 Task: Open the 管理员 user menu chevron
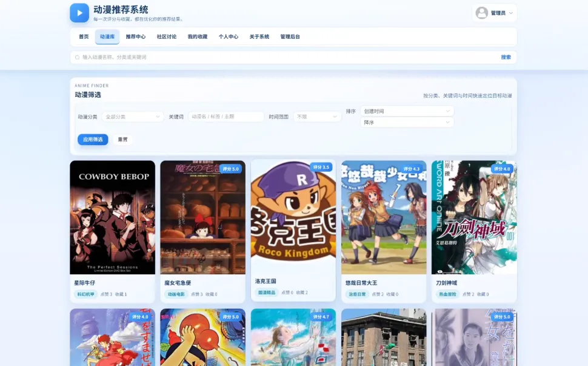pos(511,13)
